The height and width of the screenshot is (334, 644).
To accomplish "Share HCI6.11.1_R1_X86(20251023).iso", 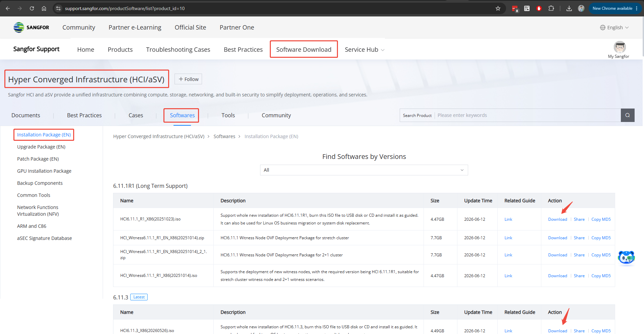I will pyautogui.click(x=579, y=219).
